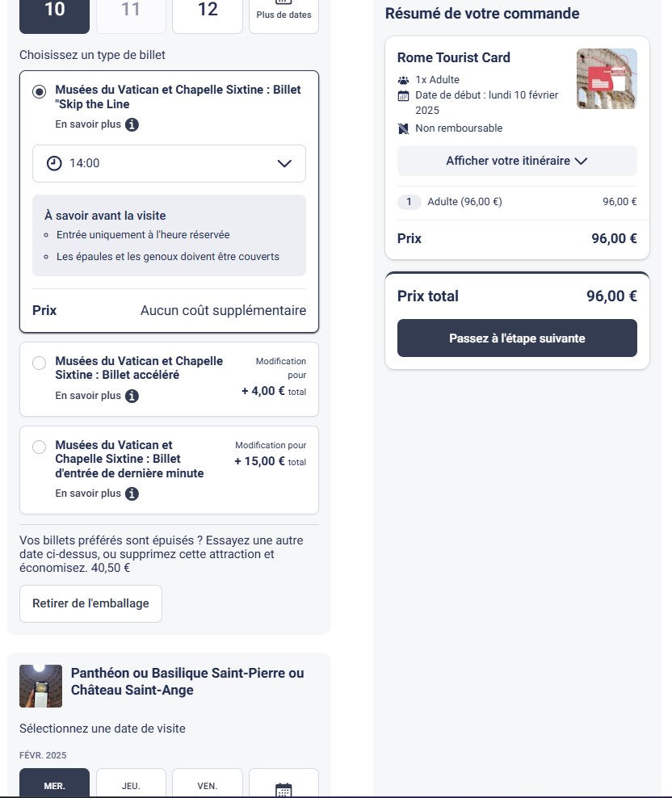Select the Billet accéléré radio option
The height and width of the screenshot is (798, 672).
pyautogui.click(x=39, y=363)
